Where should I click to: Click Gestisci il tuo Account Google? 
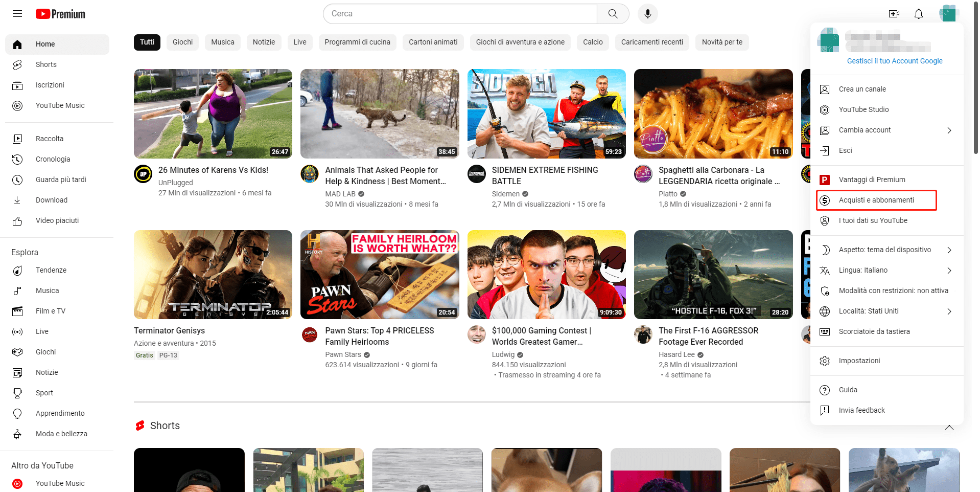(x=895, y=61)
